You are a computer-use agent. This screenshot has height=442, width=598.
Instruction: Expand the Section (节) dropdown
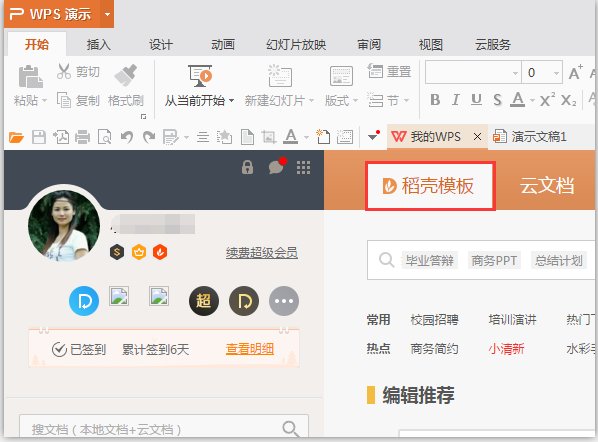pyautogui.click(x=406, y=101)
